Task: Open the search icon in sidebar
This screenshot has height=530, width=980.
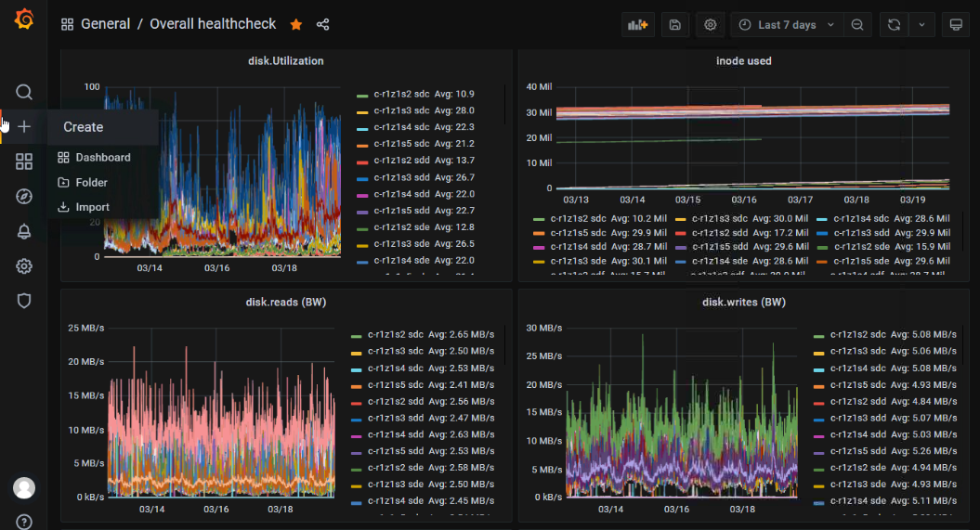Action: pos(24,92)
